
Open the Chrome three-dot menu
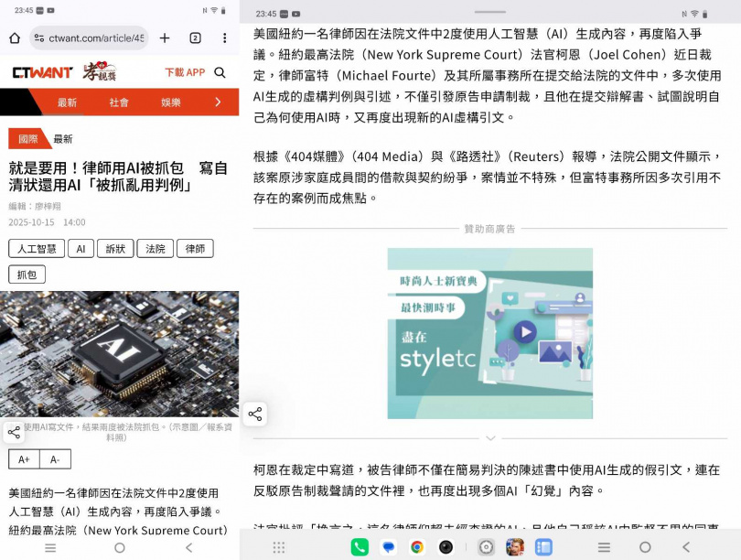(223, 38)
